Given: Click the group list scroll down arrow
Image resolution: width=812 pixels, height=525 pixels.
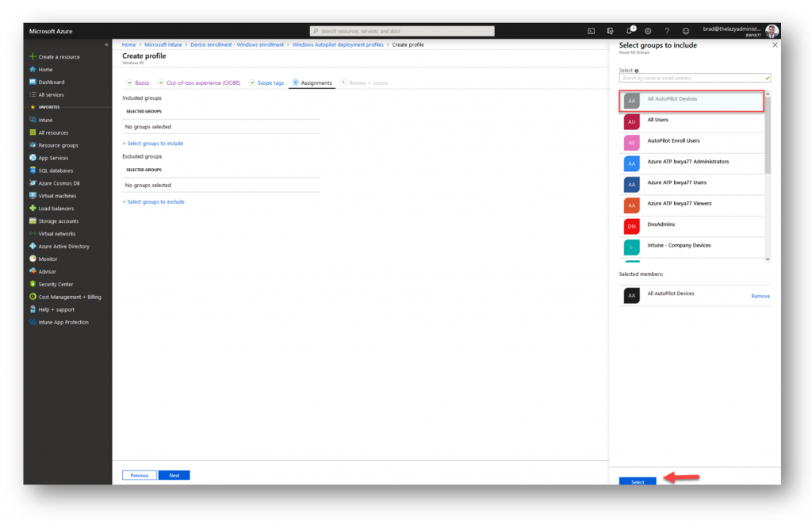Looking at the screenshot, I should pyautogui.click(x=768, y=259).
